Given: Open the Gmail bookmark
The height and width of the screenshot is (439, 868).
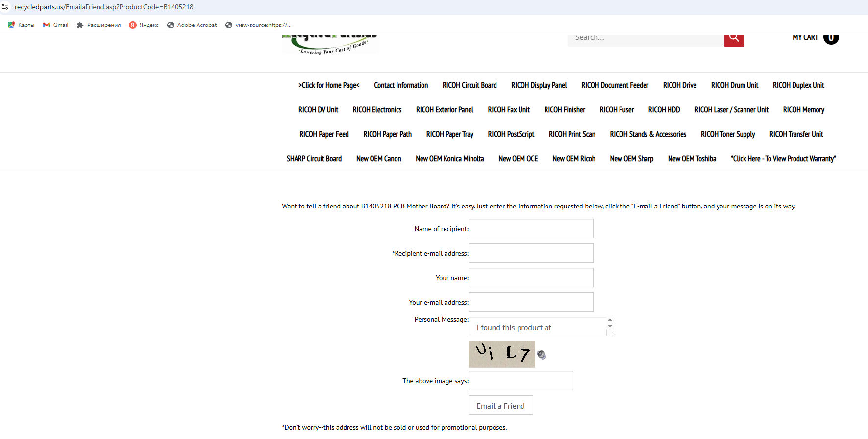Looking at the screenshot, I should tap(56, 25).
